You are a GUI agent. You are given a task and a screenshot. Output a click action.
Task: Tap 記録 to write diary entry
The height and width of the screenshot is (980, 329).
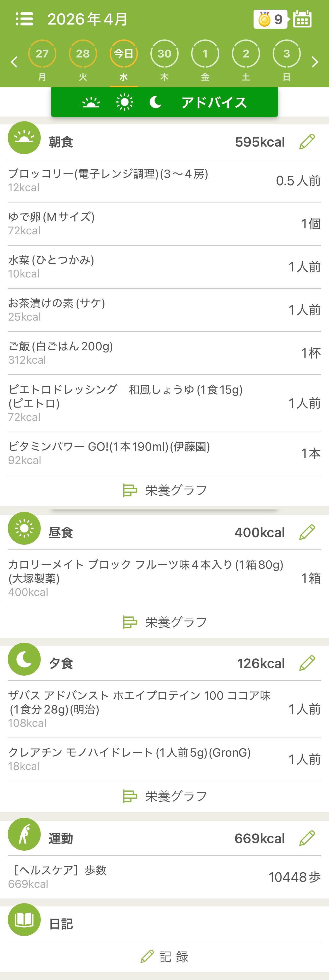click(165, 956)
